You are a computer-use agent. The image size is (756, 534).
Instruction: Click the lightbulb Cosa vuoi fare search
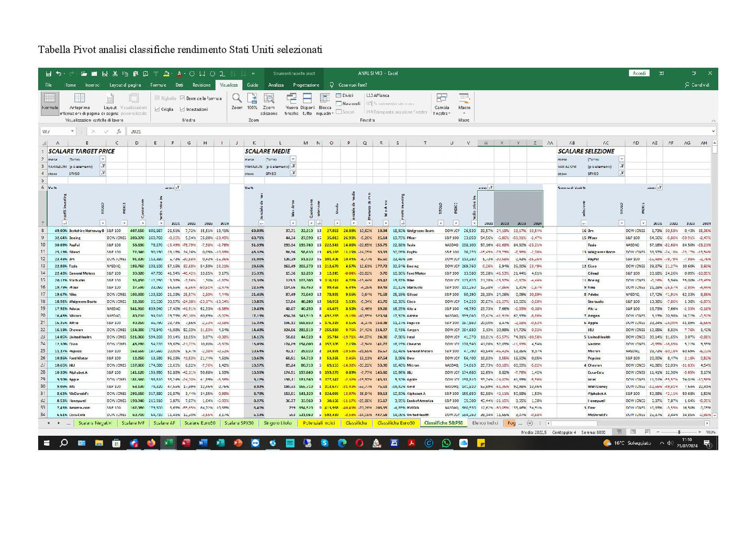click(x=348, y=85)
